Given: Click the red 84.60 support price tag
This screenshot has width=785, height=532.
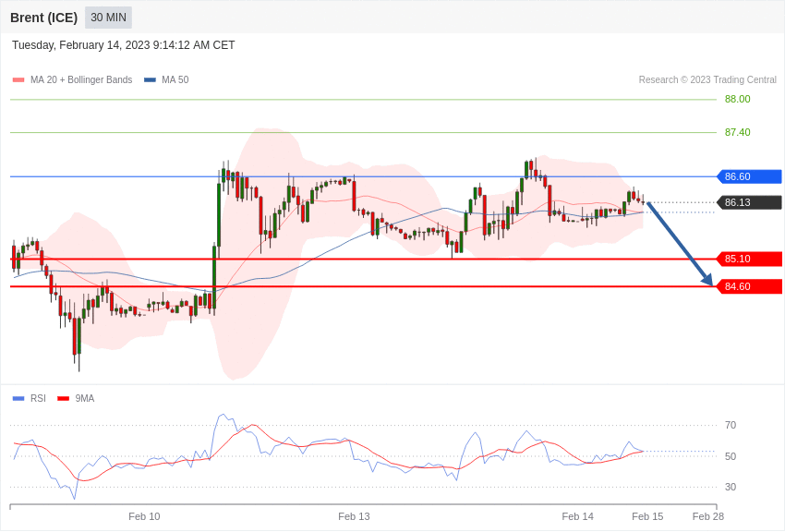Looking at the screenshot, I should point(749,286).
